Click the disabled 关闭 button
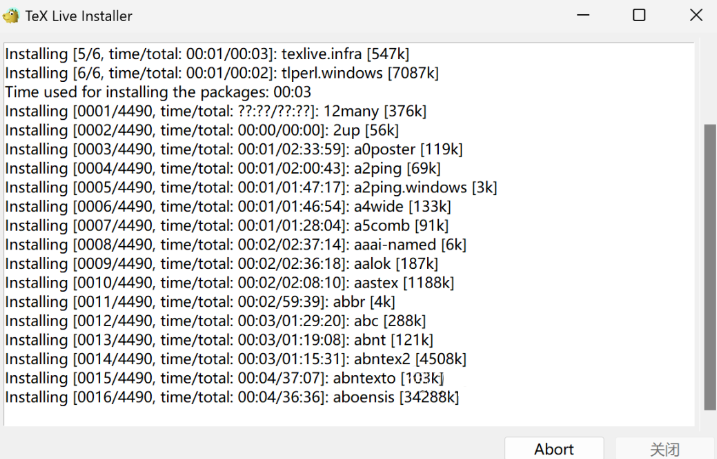Image resolution: width=717 pixels, height=459 pixels. coord(665,449)
